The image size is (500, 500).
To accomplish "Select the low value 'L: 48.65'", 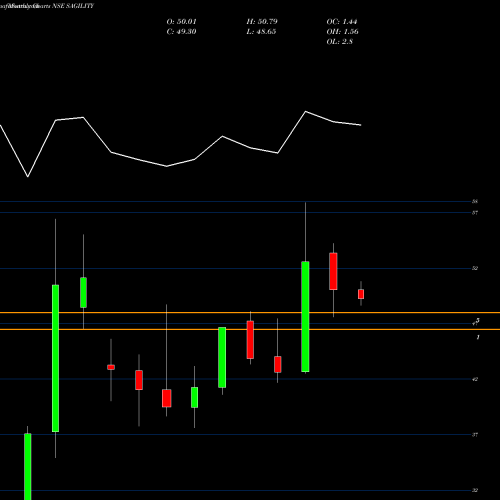I will point(261,32).
